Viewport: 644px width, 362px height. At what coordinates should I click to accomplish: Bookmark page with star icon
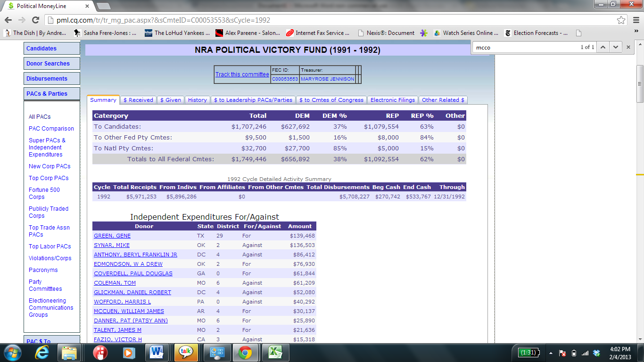621,20
